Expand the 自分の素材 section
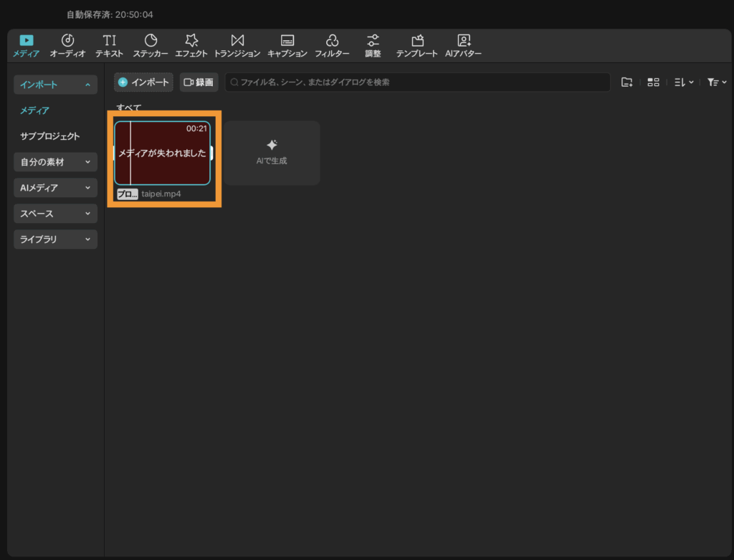This screenshot has width=734, height=560. (x=55, y=162)
